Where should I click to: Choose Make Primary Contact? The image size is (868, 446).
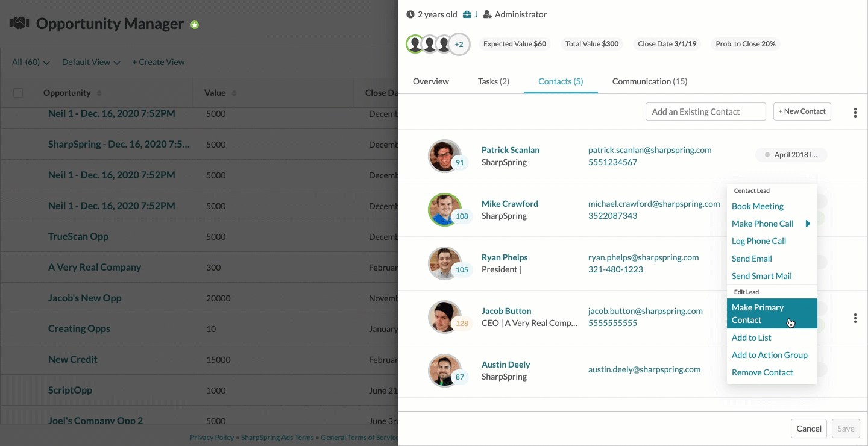click(x=772, y=313)
